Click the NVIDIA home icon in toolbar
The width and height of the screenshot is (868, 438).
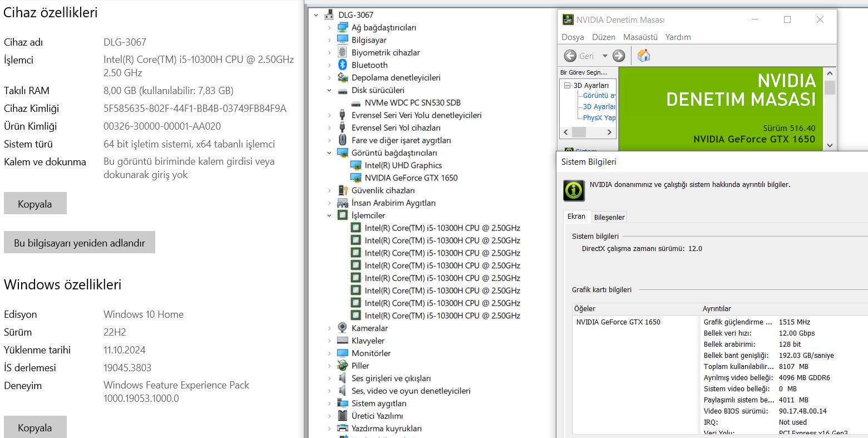tap(644, 56)
